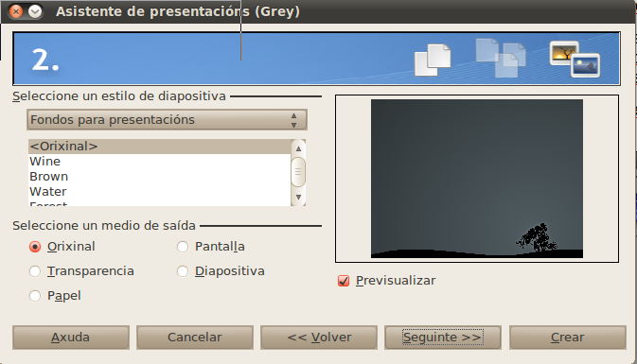Cancel the presentation wizard
The height and width of the screenshot is (364, 637).
tap(195, 338)
